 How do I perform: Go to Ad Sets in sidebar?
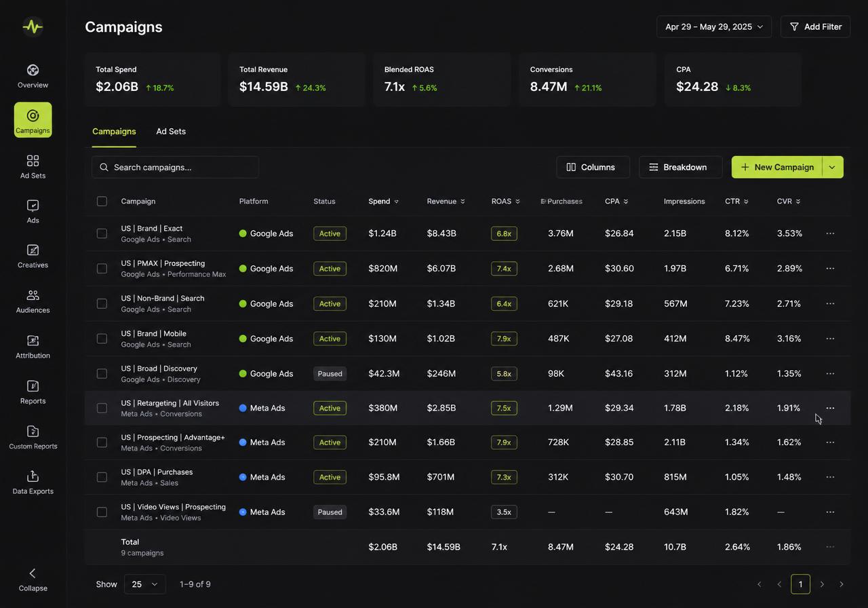[33, 166]
